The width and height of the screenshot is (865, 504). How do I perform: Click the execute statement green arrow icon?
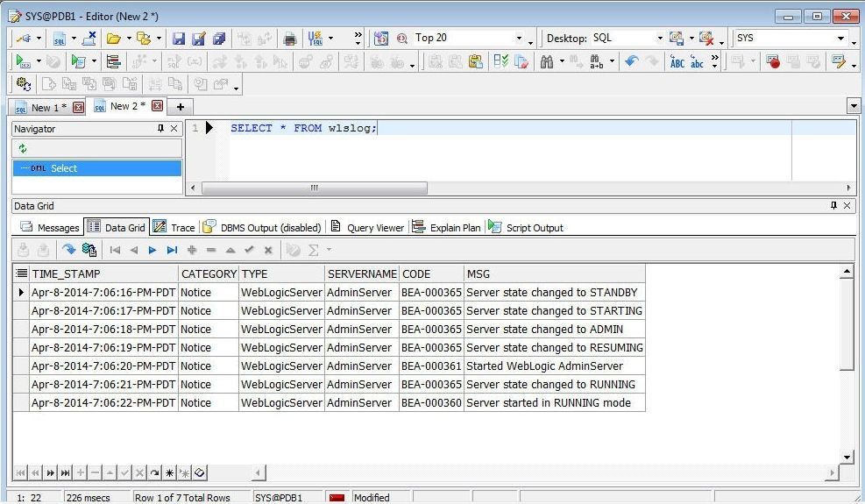(23, 61)
